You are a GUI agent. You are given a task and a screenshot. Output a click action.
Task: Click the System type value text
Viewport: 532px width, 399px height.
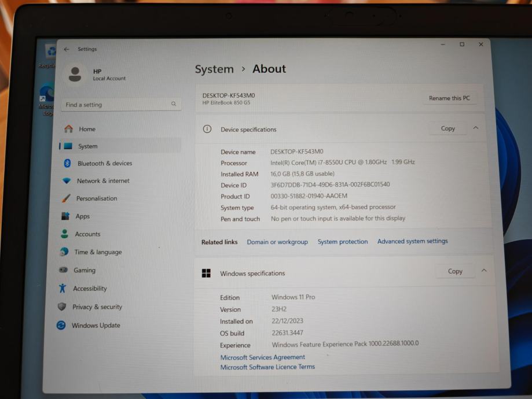pos(333,207)
